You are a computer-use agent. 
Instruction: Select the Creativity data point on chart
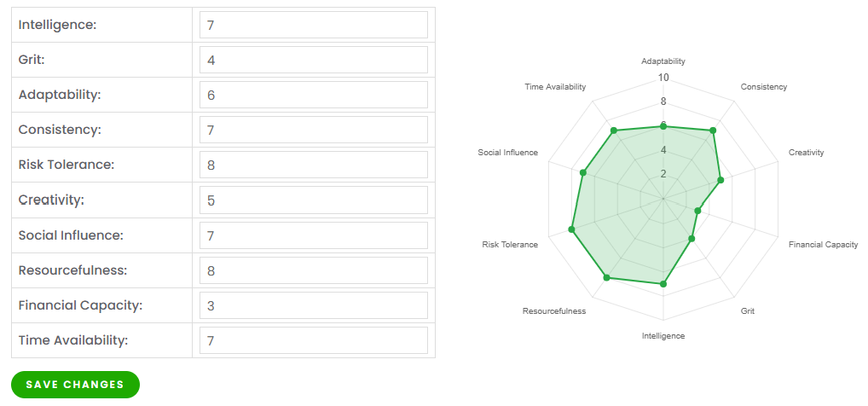720,180
